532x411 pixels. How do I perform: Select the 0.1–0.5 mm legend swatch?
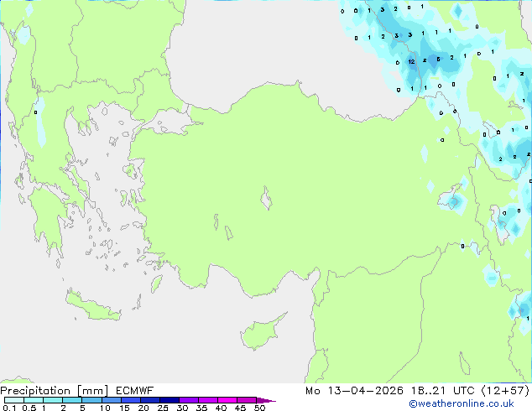[x=14, y=400]
